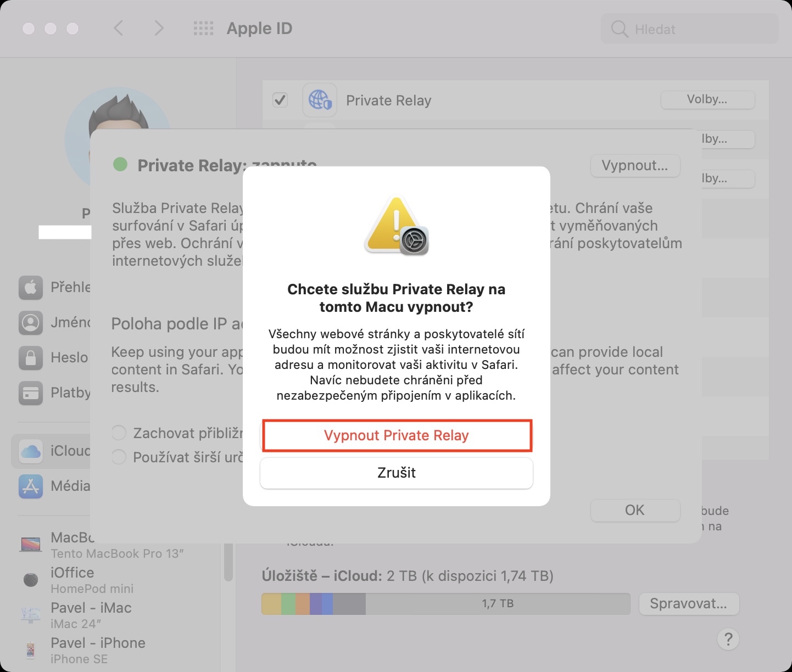
Task: Click the iPhone SE device icon
Action: pyautogui.click(x=31, y=651)
